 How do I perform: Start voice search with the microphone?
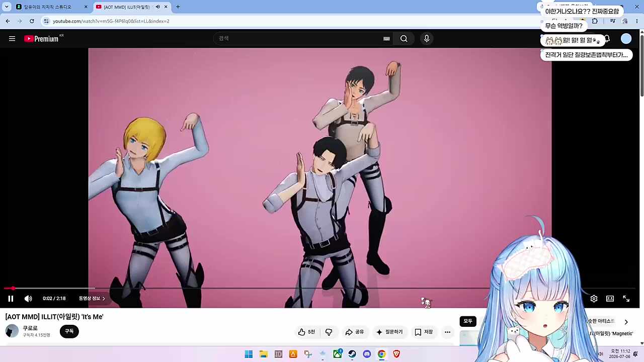427,39
